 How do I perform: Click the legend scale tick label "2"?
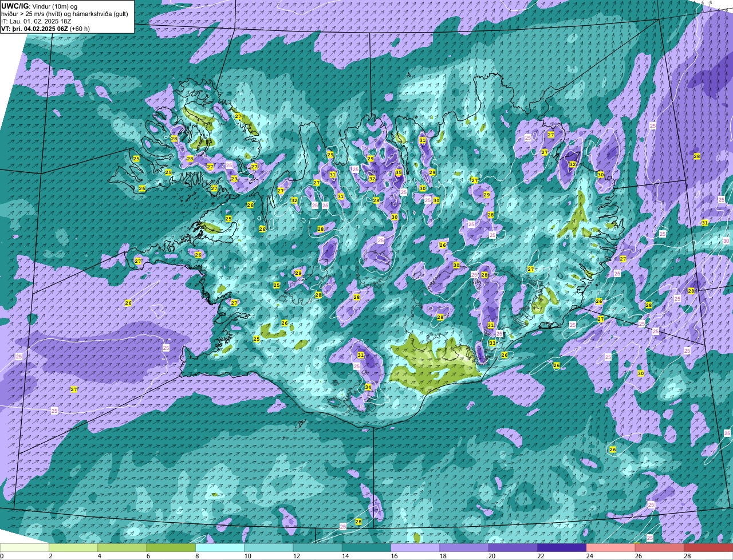50,556
